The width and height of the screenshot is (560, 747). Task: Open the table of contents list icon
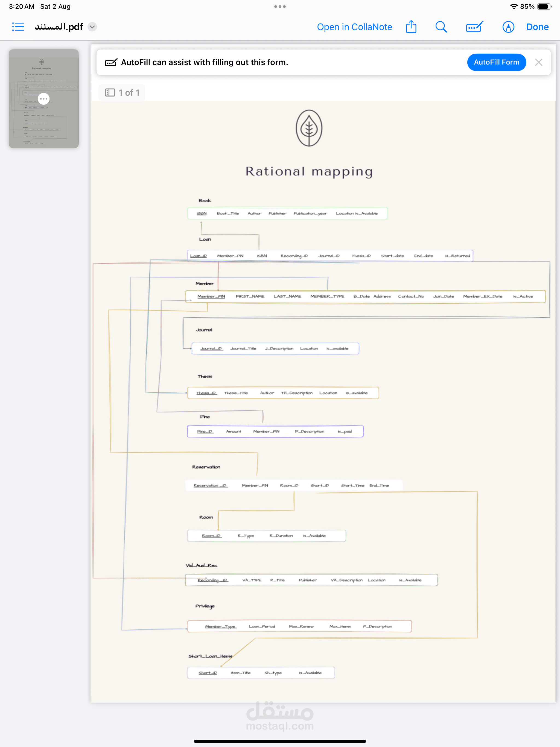(18, 27)
